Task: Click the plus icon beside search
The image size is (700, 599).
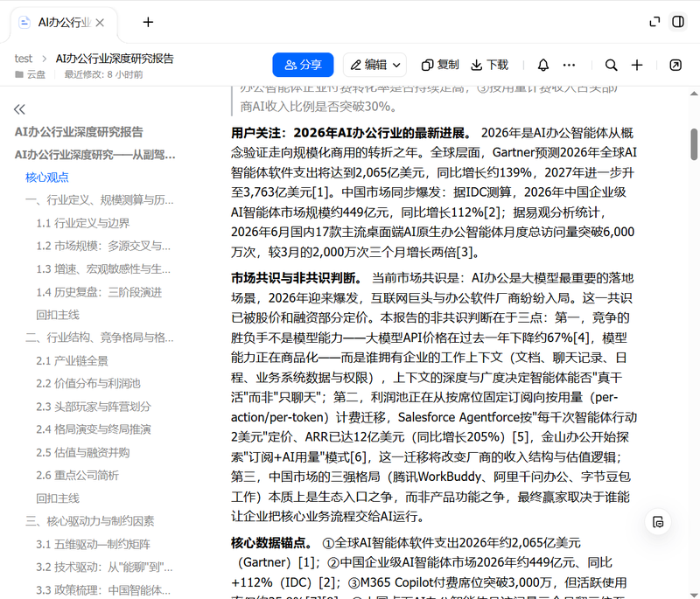Action: coord(637,65)
